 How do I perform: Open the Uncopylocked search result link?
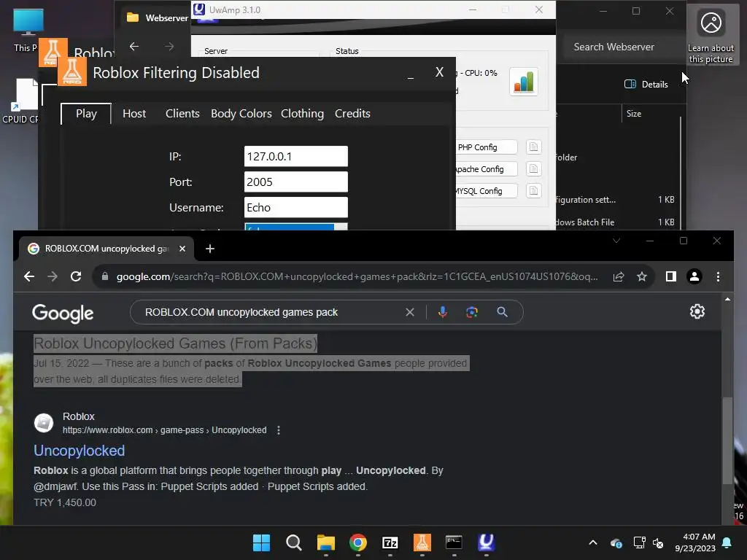(x=79, y=451)
